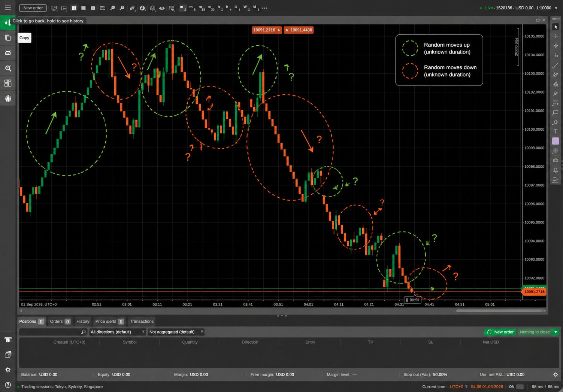Open the layout panels icon
This screenshot has height=392, width=563.
(x=64, y=8)
